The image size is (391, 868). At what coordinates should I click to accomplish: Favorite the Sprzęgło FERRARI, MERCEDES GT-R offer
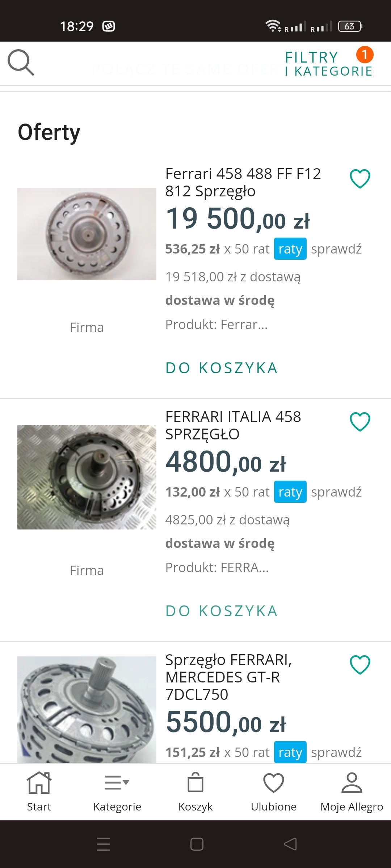(x=360, y=665)
